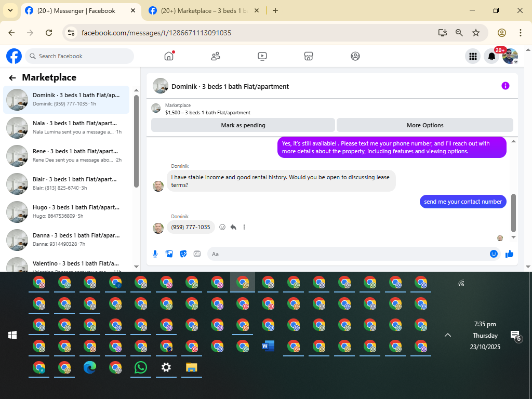Go back in browser history
The width and height of the screenshot is (532, 399).
click(x=11, y=33)
